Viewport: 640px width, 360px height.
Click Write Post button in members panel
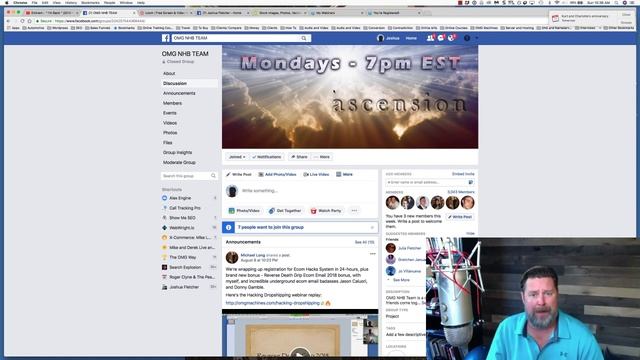click(x=460, y=217)
